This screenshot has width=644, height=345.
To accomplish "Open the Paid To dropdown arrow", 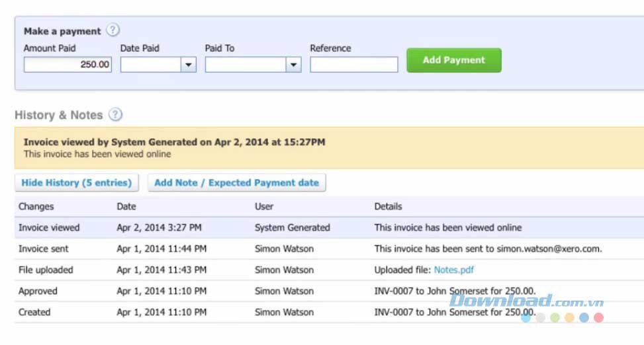I will pyautogui.click(x=293, y=65).
